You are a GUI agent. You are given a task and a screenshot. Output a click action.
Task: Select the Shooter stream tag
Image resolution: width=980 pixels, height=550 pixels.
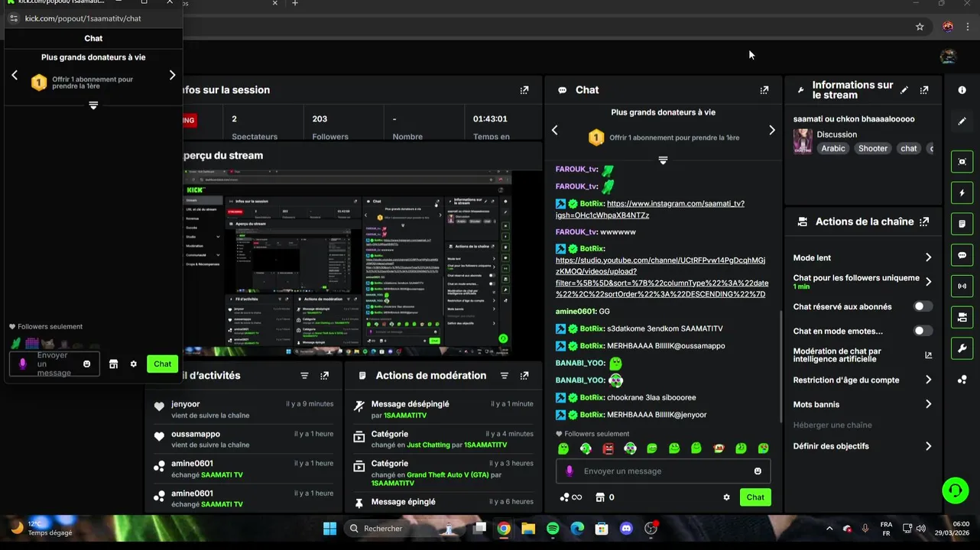point(872,148)
